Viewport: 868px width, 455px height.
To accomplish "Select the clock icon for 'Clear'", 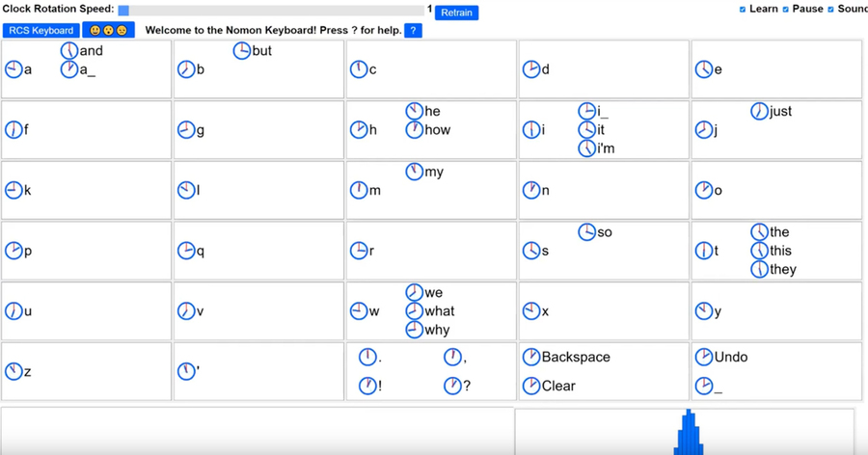I will click(x=531, y=386).
